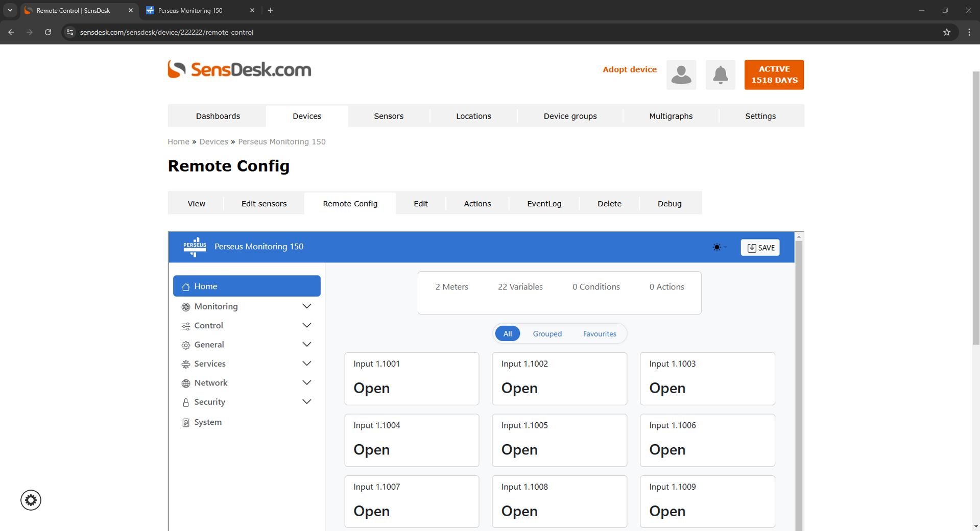Image resolution: width=980 pixels, height=531 pixels.
Task: Reload the page using the refresh icon
Action: point(48,32)
